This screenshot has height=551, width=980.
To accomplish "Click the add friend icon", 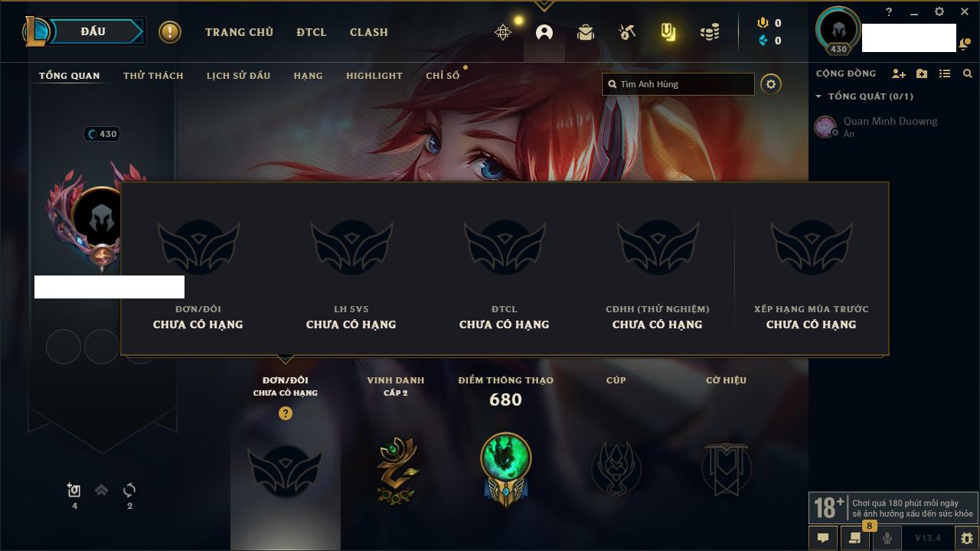I will 899,73.
